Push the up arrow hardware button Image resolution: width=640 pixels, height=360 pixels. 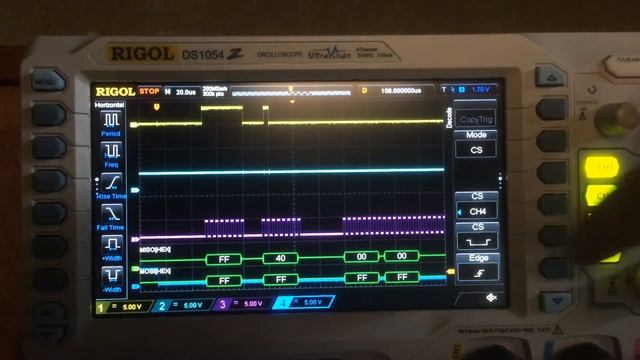pos(550,77)
